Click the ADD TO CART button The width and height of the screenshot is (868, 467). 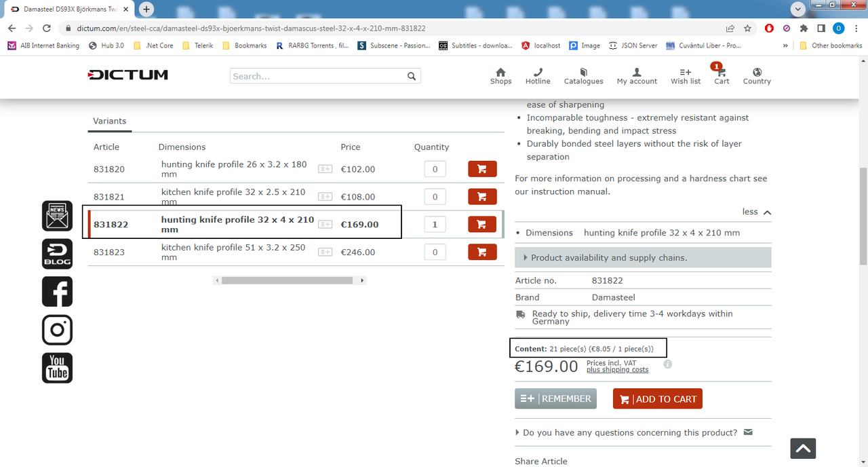658,398
